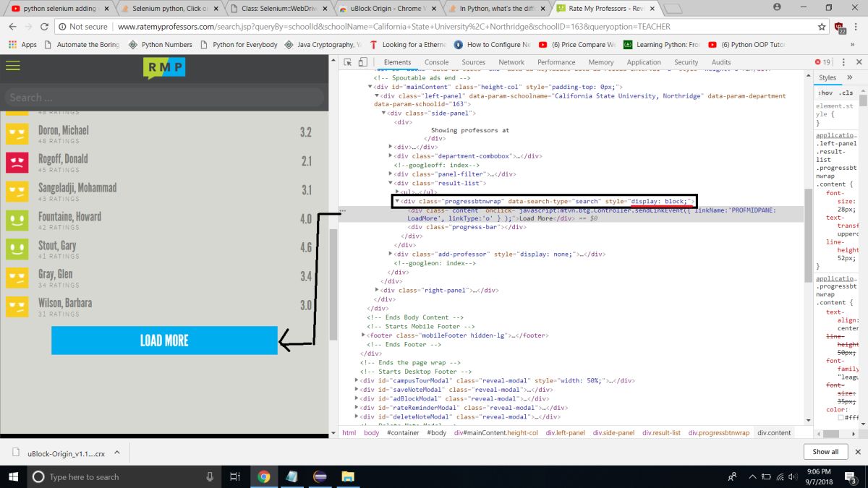Viewport: 868px width, 488px height.
Task: Open Task View on the taskbar
Action: pos(235,476)
